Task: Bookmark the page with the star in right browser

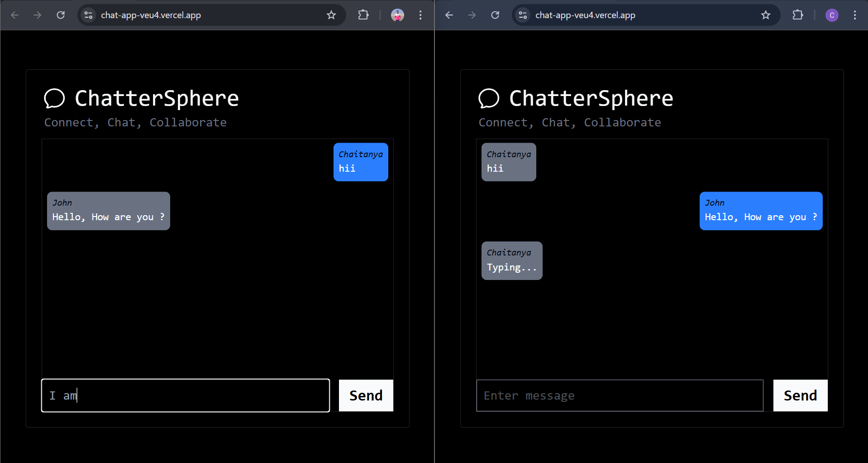Action: tap(766, 15)
